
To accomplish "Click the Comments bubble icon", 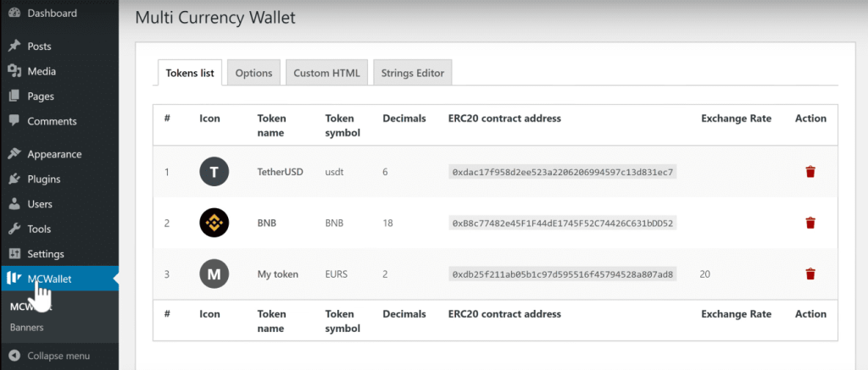I will click(15, 120).
